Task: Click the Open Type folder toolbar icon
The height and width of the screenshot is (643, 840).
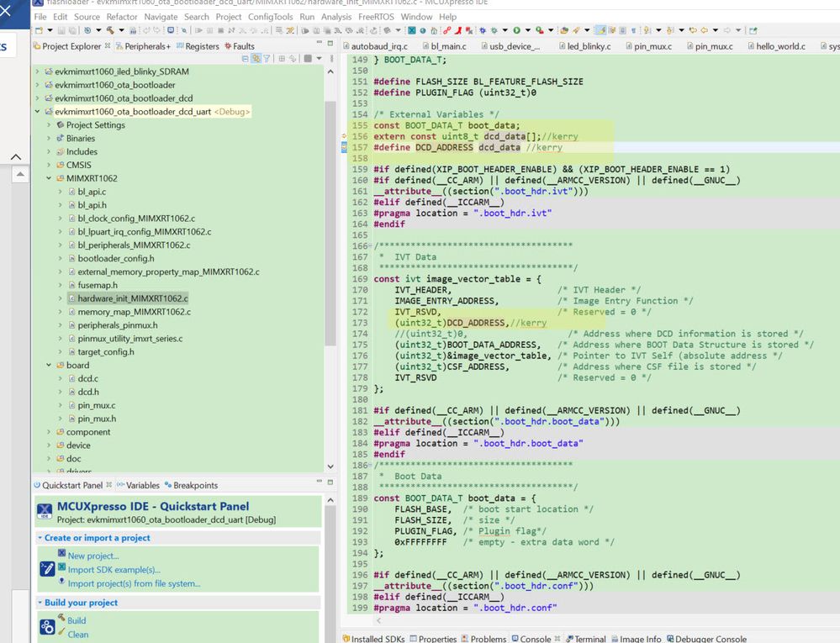Action: pos(565,30)
